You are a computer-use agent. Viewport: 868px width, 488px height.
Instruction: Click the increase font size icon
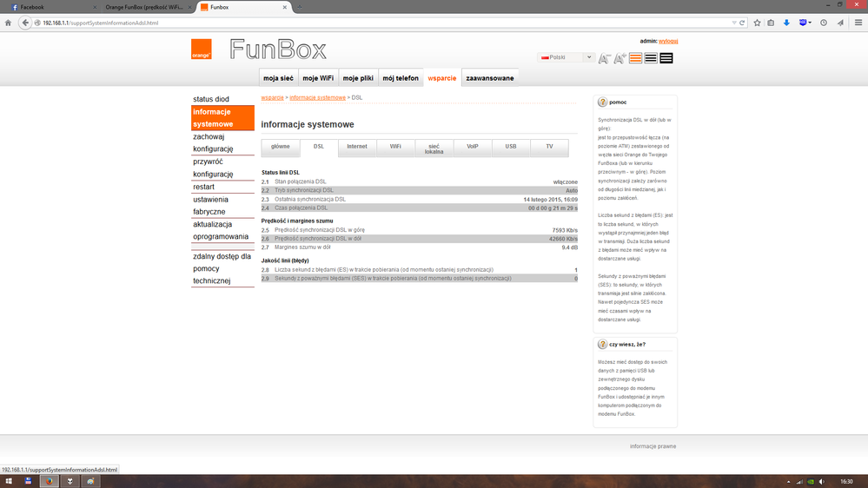point(620,58)
